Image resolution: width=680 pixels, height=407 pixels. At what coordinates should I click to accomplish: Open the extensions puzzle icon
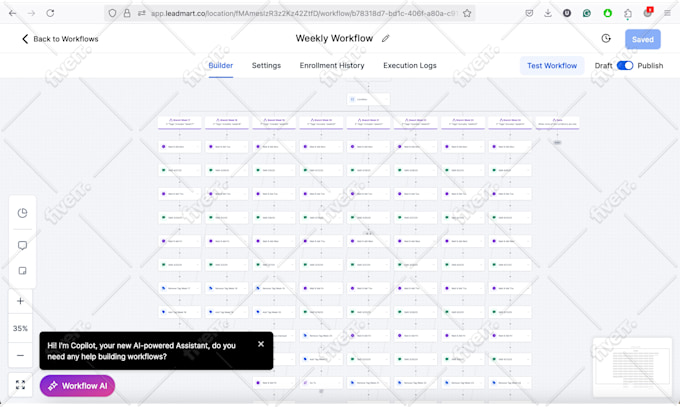coord(628,14)
